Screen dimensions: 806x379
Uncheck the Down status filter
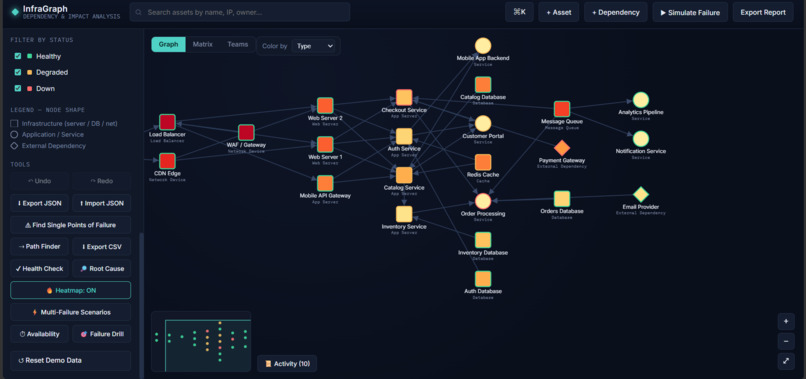point(18,88)
